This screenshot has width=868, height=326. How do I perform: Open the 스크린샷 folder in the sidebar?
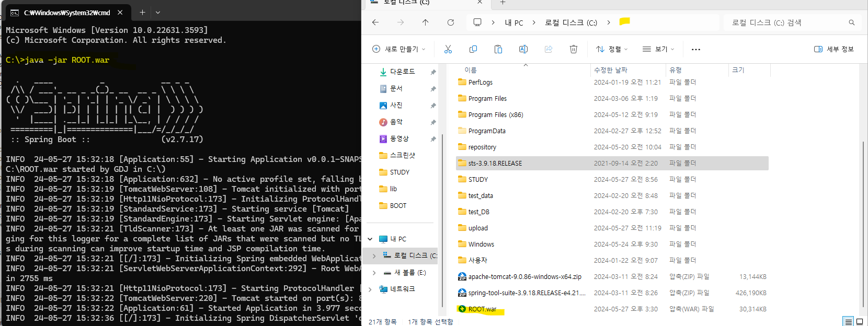pyautogui.click(x=402, y=155)
